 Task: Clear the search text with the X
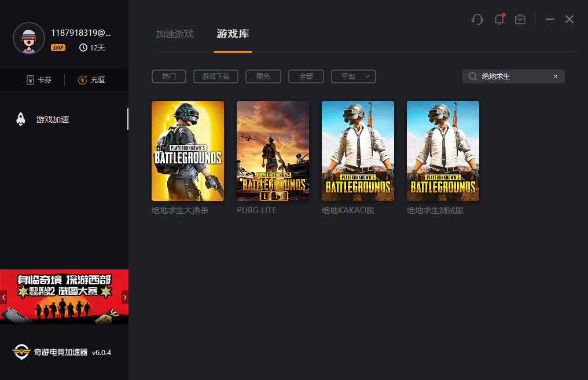556,76
